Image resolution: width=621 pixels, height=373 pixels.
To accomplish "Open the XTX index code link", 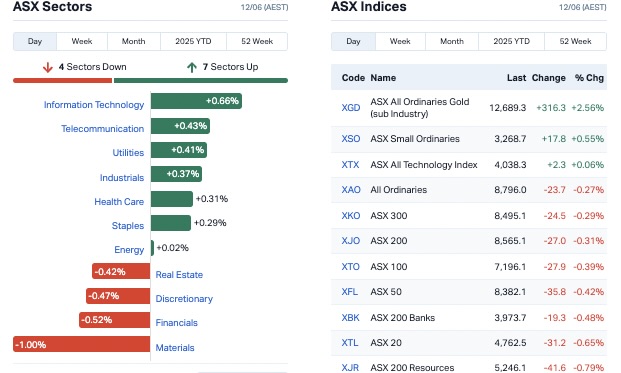I will (x=351, y=165).
